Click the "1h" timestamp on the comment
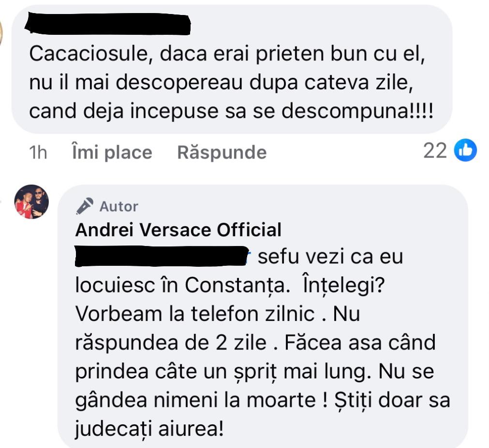 [38, 152]
